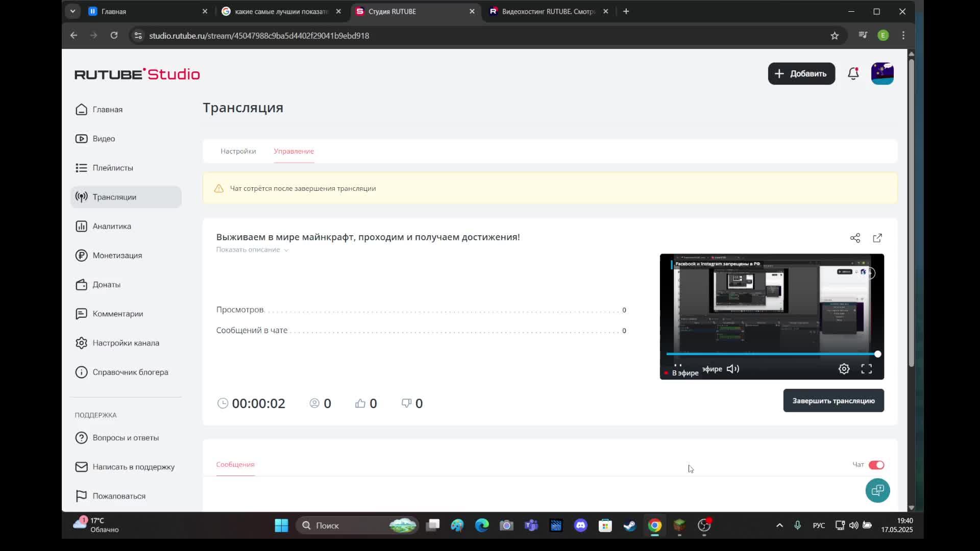Open stream in new tab via external link icon

pos(877,238)
